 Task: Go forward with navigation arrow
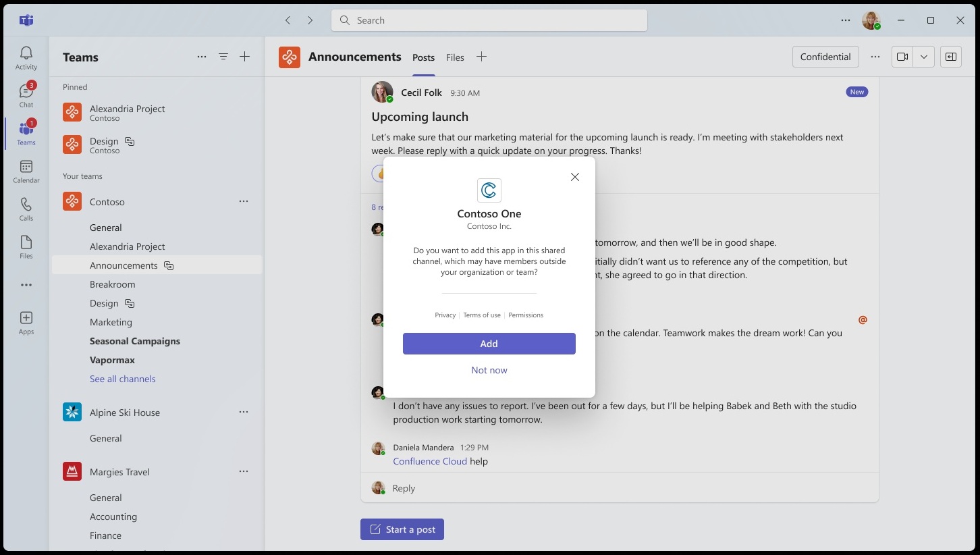(x=310, y=20)
